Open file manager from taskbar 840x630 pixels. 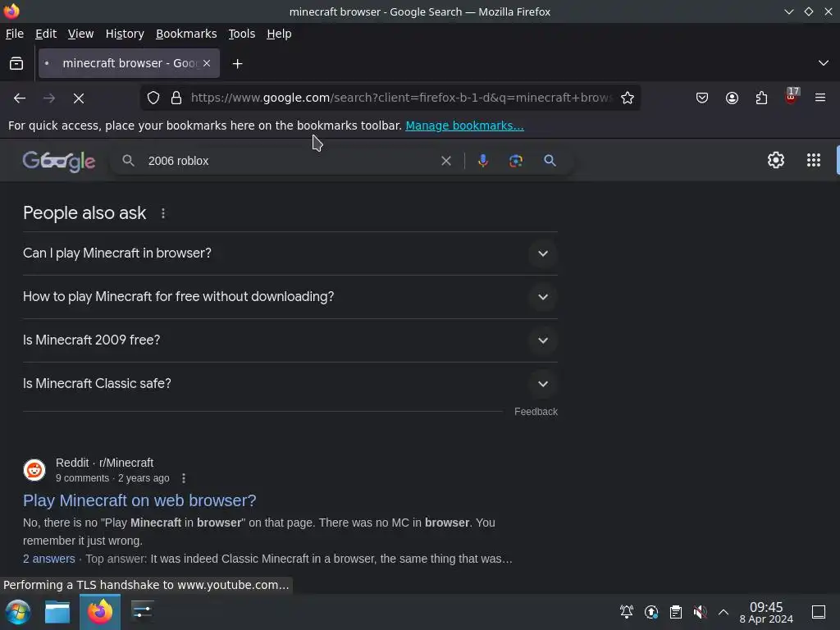pyautogui.click(x=57, y=612)
